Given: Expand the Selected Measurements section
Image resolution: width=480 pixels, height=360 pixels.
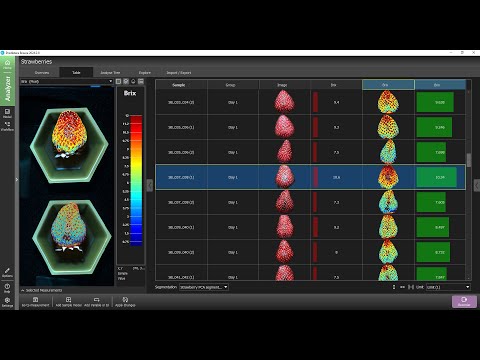Looking at the screenshot, I should click(x=42, y=290).
